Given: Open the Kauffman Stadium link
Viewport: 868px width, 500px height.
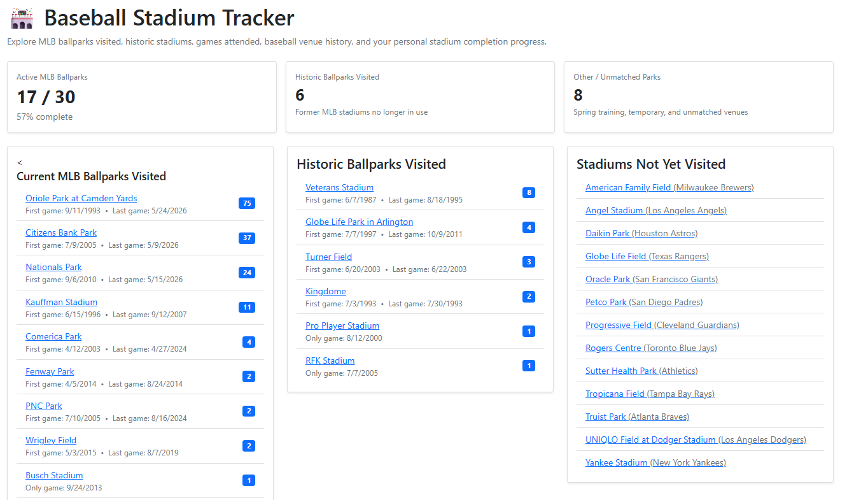Looking at the screenshot, I should pos(61,302).
